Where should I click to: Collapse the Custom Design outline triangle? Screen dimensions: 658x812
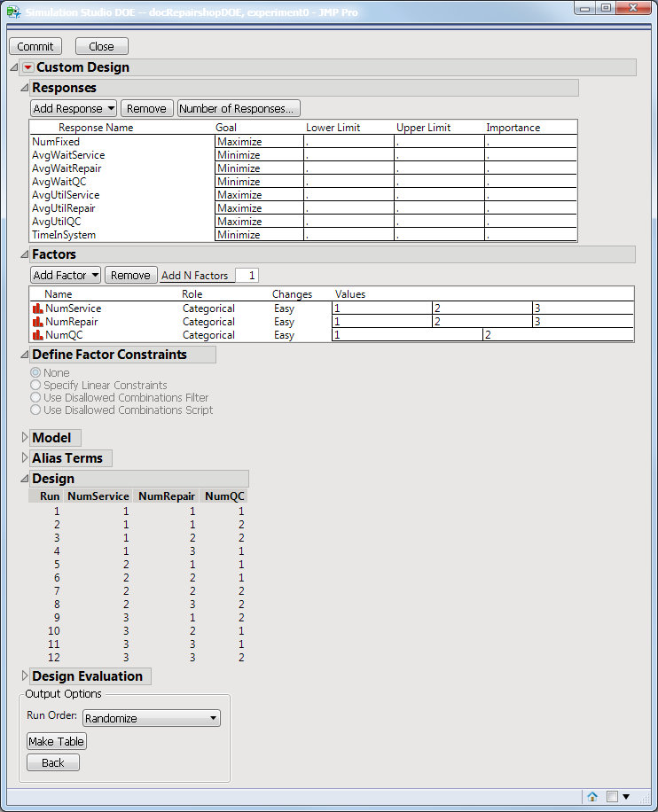click(13, 67)
